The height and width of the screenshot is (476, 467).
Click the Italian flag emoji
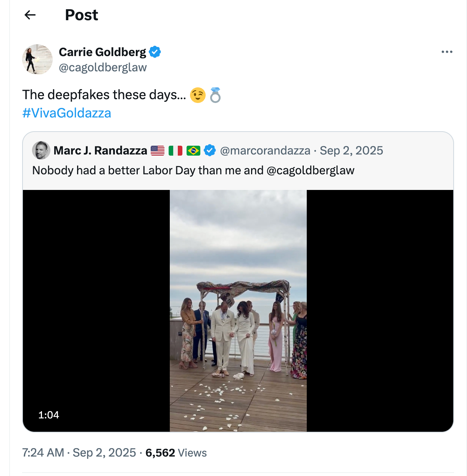pos(176,151)
